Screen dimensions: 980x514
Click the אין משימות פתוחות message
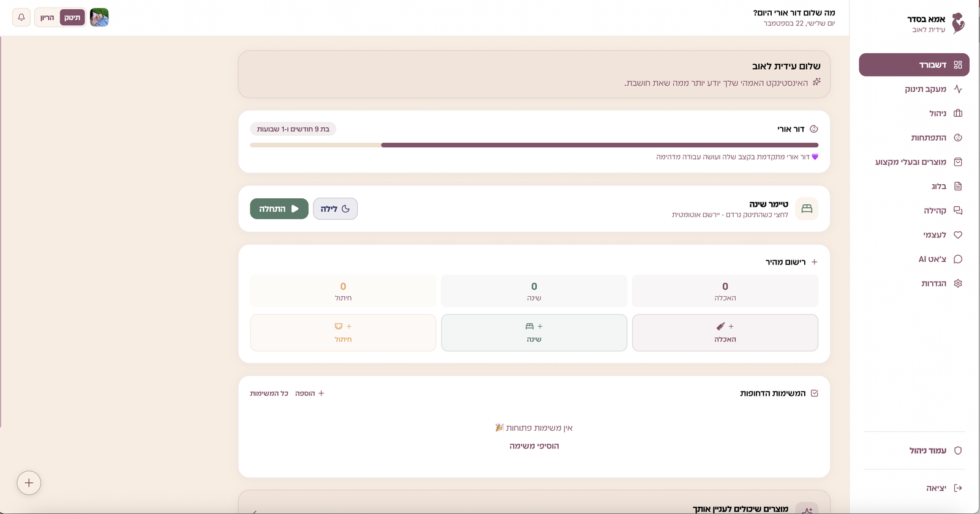pyautogui.click(x=534, y=428)
